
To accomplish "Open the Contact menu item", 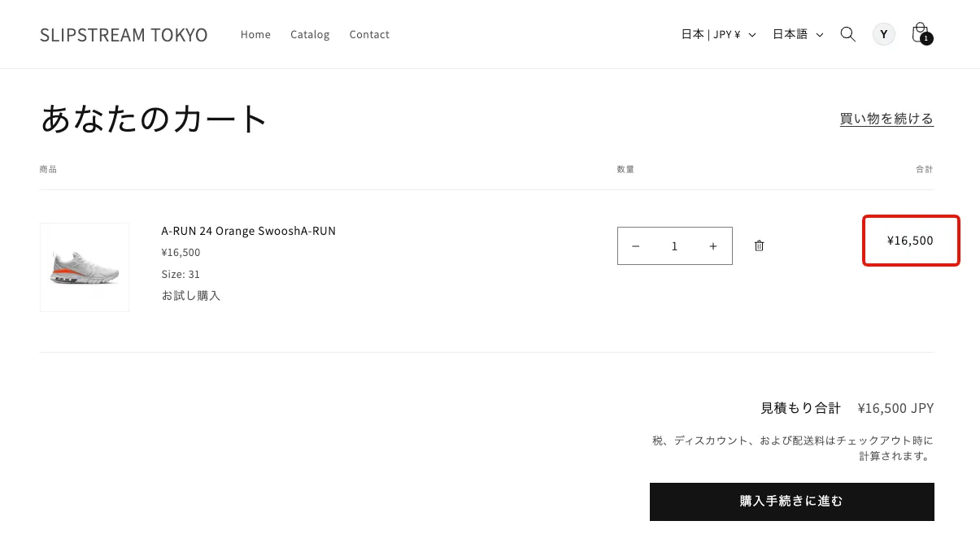I will pos(369,34).
